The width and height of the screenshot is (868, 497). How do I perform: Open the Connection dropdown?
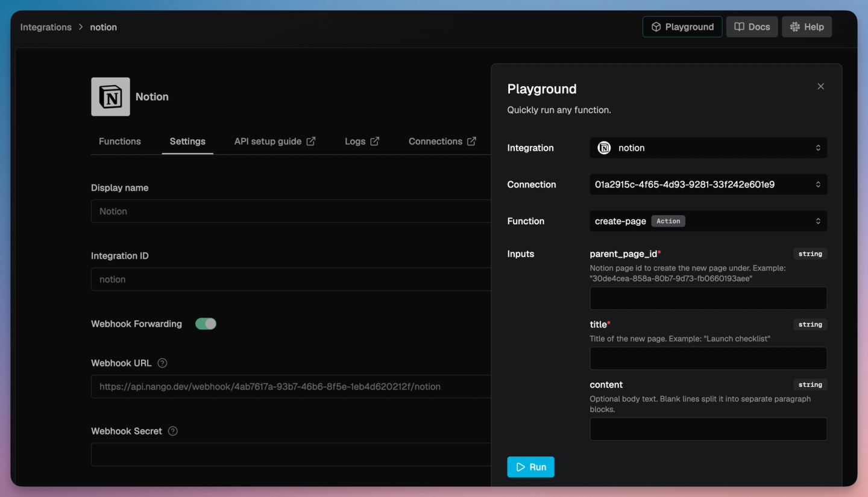tap(708, 185)
